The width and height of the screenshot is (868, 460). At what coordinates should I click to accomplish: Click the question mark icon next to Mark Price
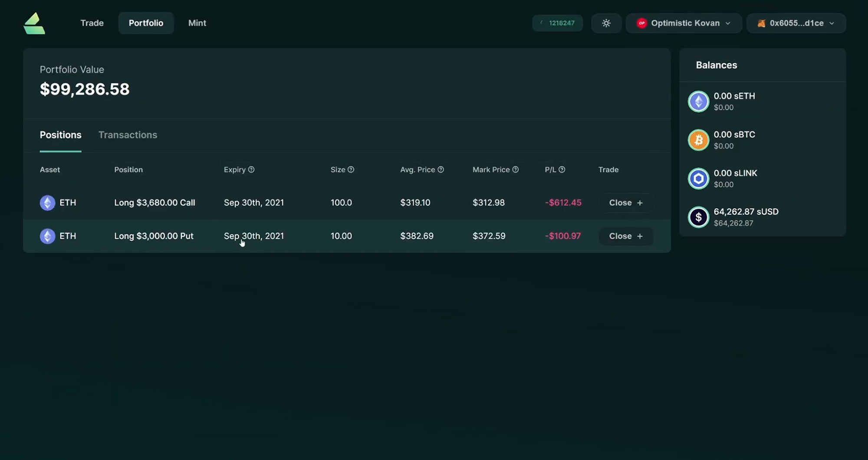[x=515, y=169]
